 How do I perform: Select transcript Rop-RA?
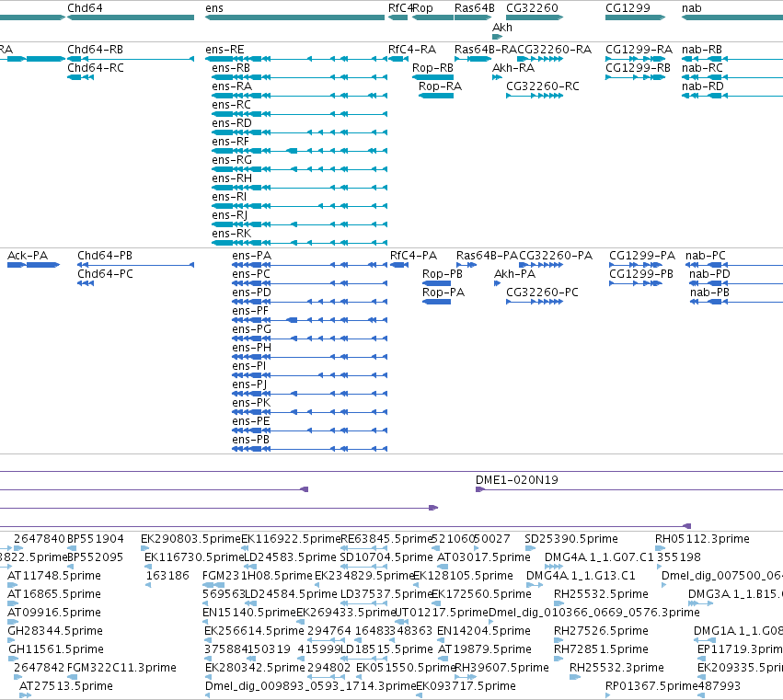[440, 86]
